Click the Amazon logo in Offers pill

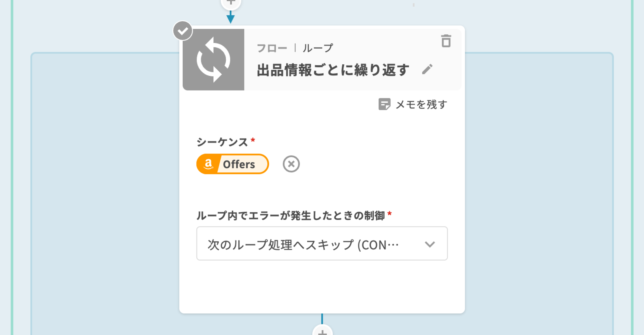point(208,164)
